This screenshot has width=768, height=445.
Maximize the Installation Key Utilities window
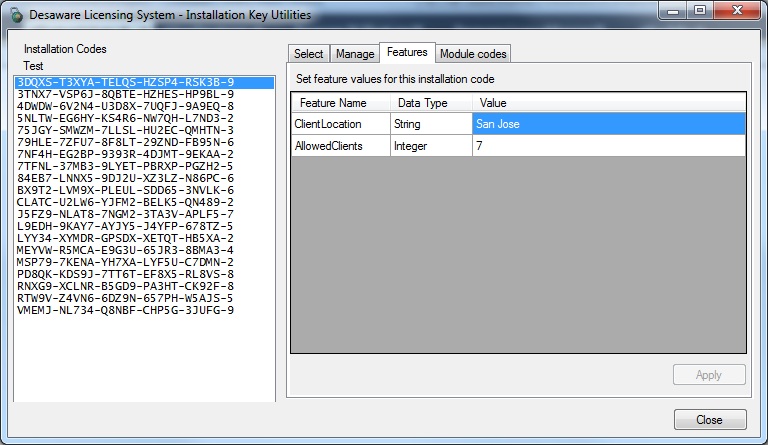coord(700,11)
